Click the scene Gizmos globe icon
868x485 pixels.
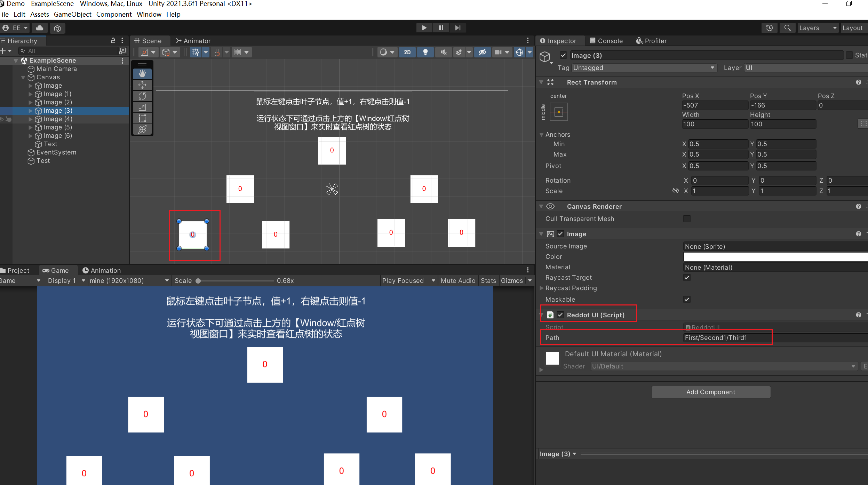point(519,52)
